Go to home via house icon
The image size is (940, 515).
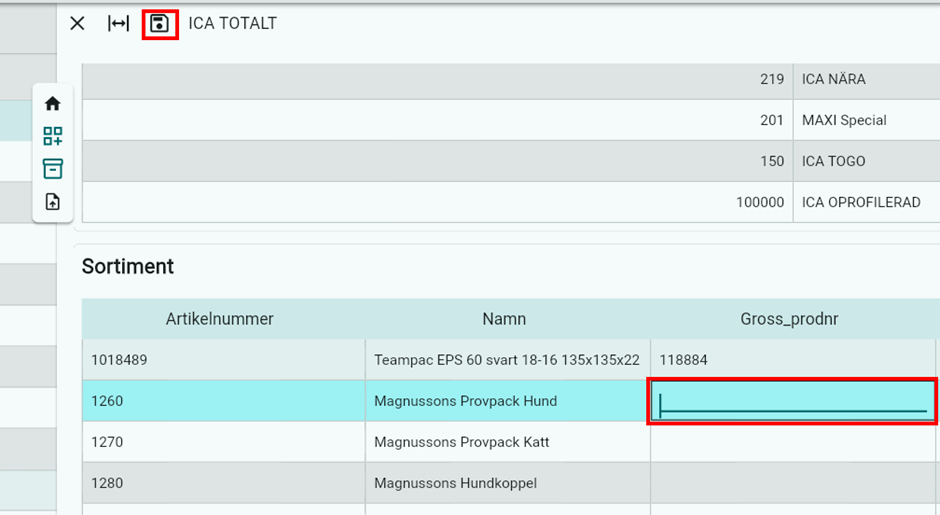click(x=53, y=104)
